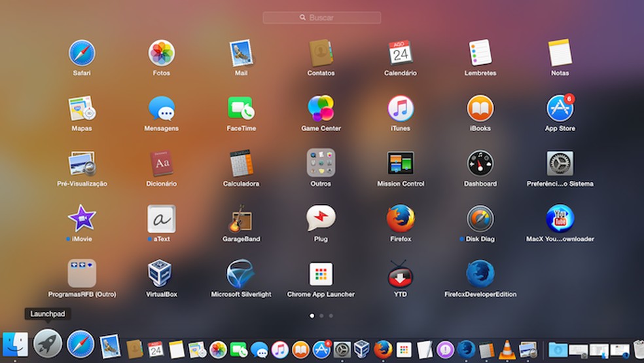Open FaceTime from the Launchpad grid
Screen dimensions: 644x363
pos(241,109)
